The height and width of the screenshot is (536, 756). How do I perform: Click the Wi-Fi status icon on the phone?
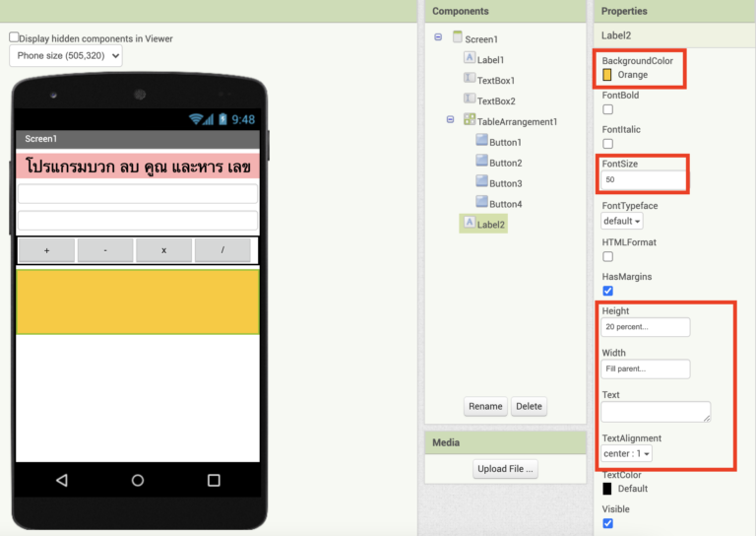click(x=195, y=119)
